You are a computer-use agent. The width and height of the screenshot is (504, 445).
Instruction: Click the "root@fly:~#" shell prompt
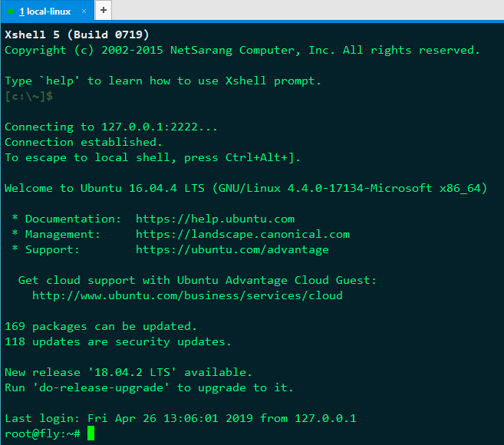click(x=42, y=433)
